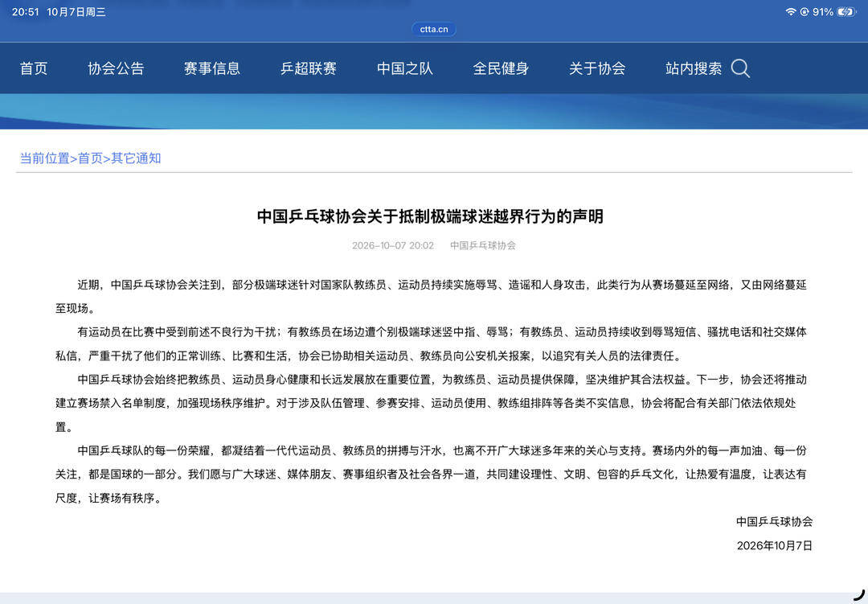The image size is (868, 604).
Task: Tap the rotation lock status icon
Action: [805, 11]
